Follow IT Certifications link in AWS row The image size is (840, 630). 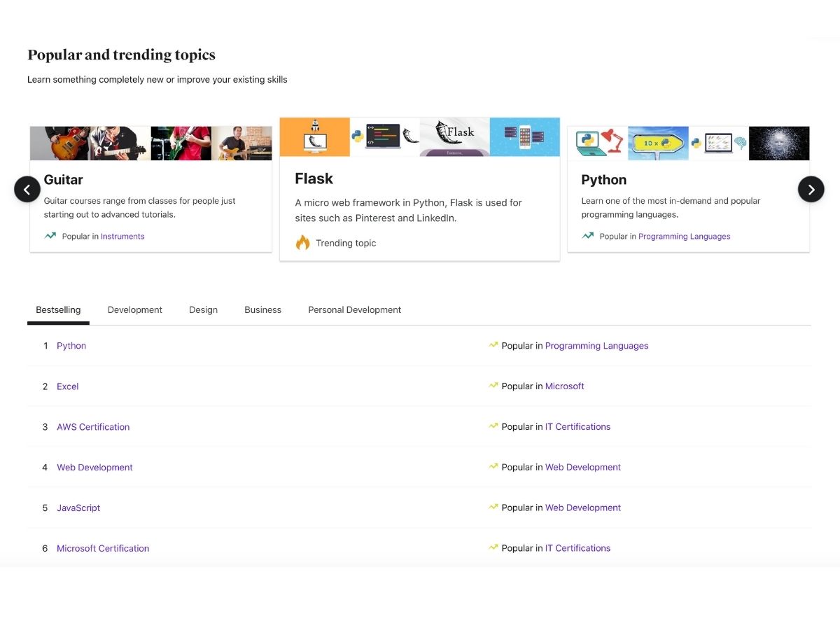577,427
